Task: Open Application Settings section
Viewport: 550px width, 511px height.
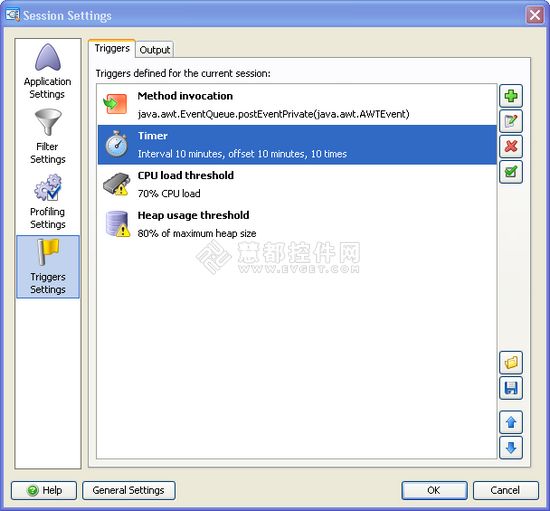Action: pos(48,71)
